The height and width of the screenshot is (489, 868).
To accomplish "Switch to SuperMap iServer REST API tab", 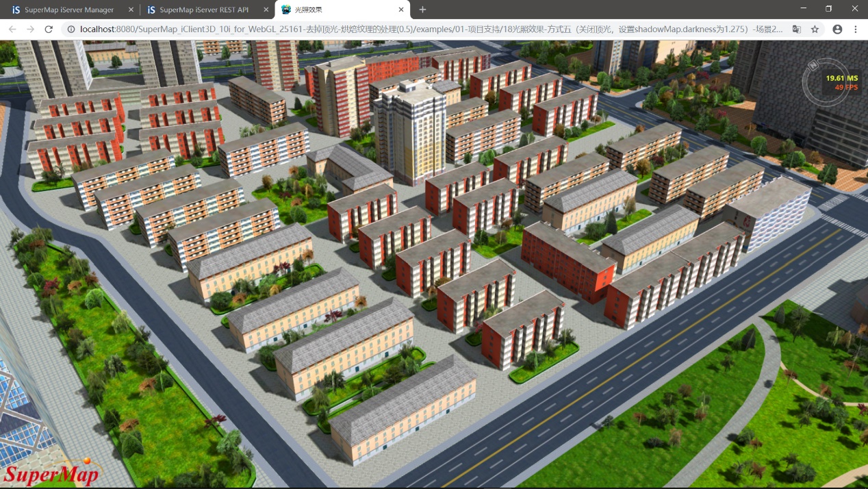I will pos(203,10).
